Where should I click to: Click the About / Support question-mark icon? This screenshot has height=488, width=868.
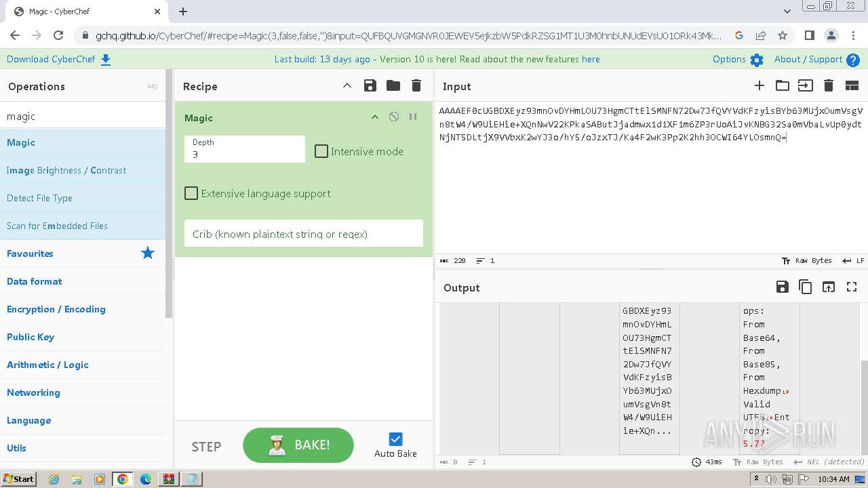tap(853, 60)
